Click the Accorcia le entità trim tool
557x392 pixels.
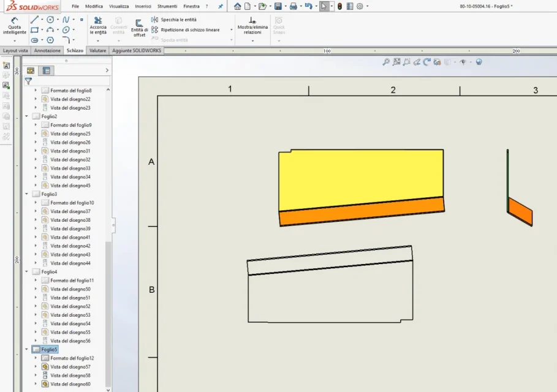point(98,26)
